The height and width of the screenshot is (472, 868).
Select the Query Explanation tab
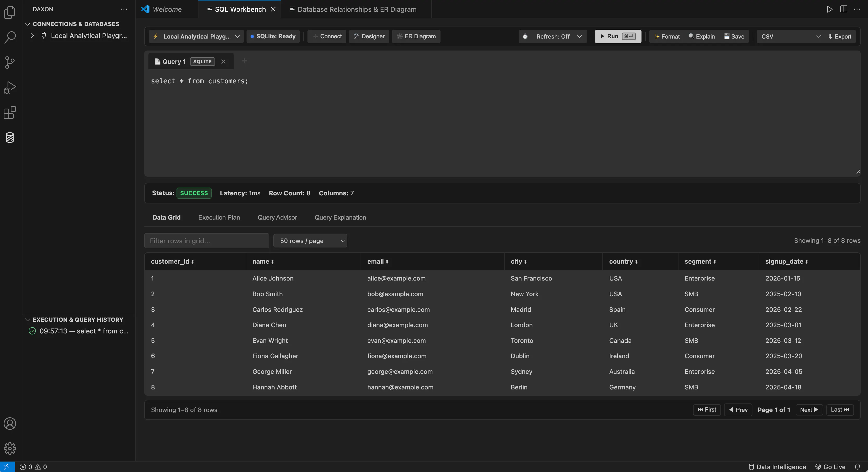pos(340,218)
